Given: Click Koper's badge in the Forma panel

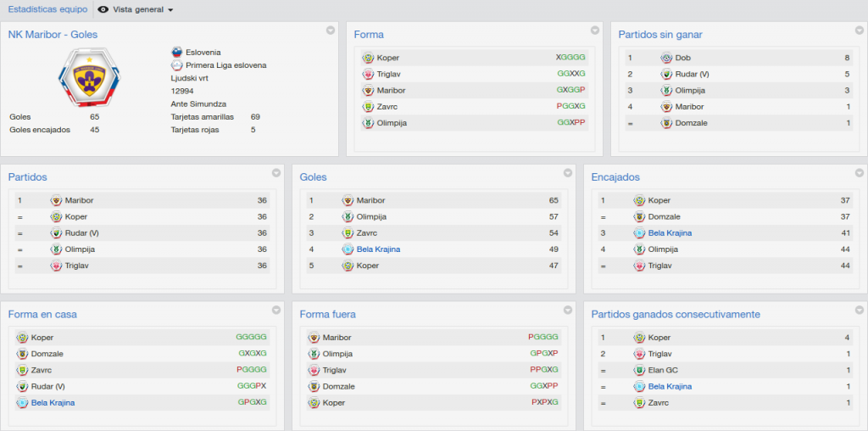Looking at the screenshot, I should (368, 58).
